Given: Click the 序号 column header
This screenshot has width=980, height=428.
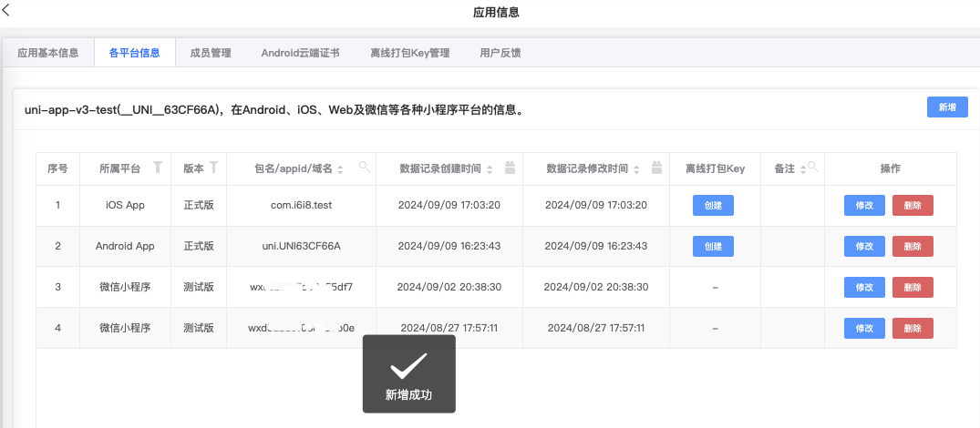Looking at the screenshot, I should (x=57, y=169).
